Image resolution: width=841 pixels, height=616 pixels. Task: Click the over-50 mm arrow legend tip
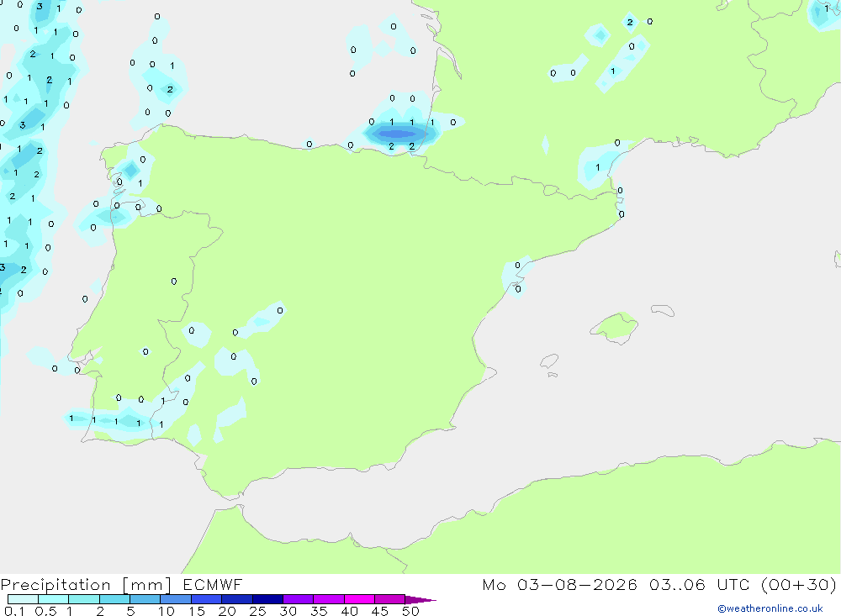coord(420,600)
